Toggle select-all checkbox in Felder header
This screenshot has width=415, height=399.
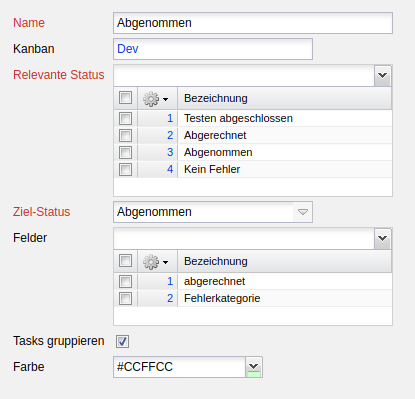[125, 261]
